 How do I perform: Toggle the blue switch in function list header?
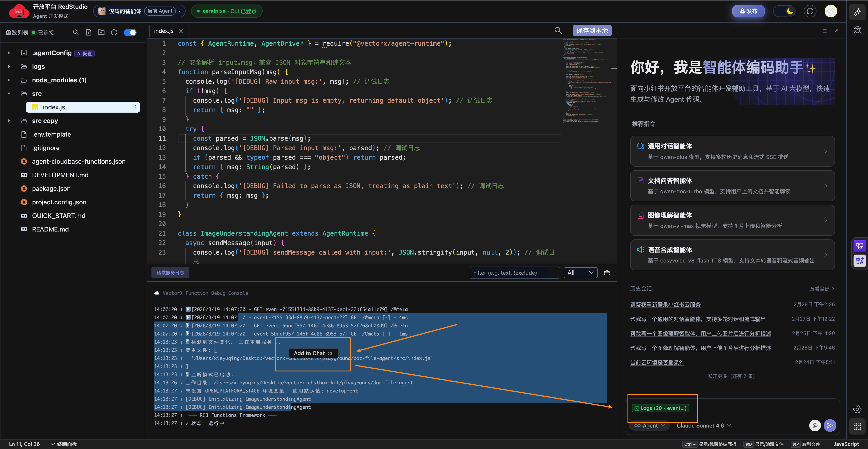coord(130,32)
